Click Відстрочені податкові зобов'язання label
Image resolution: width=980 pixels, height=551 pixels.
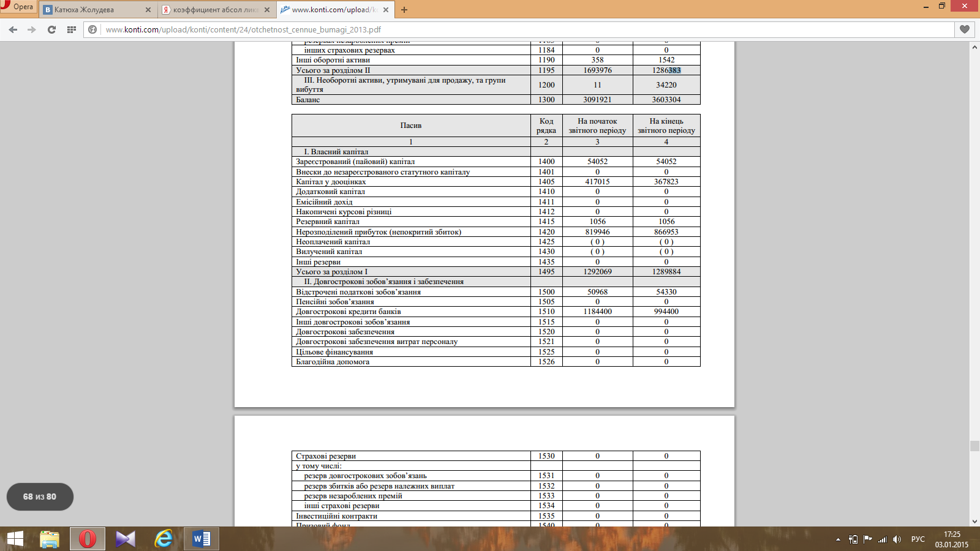pyautogui.click(x=358, y=292)
